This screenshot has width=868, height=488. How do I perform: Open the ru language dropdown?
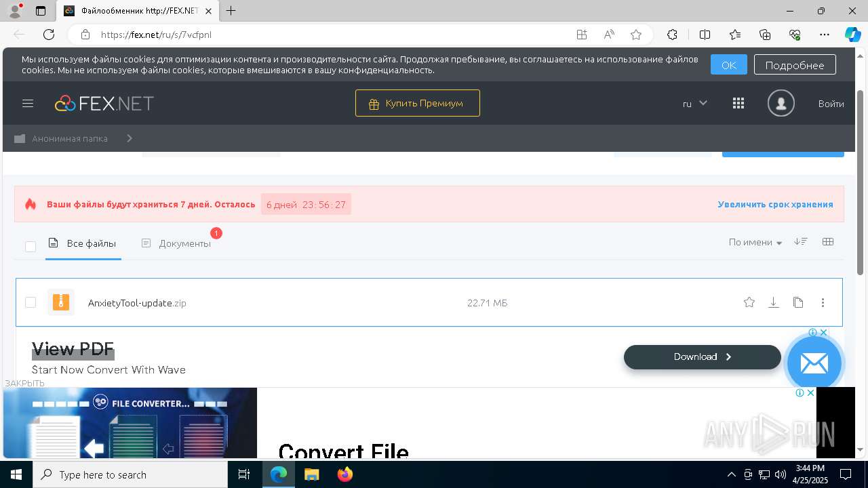pos(695,104)
